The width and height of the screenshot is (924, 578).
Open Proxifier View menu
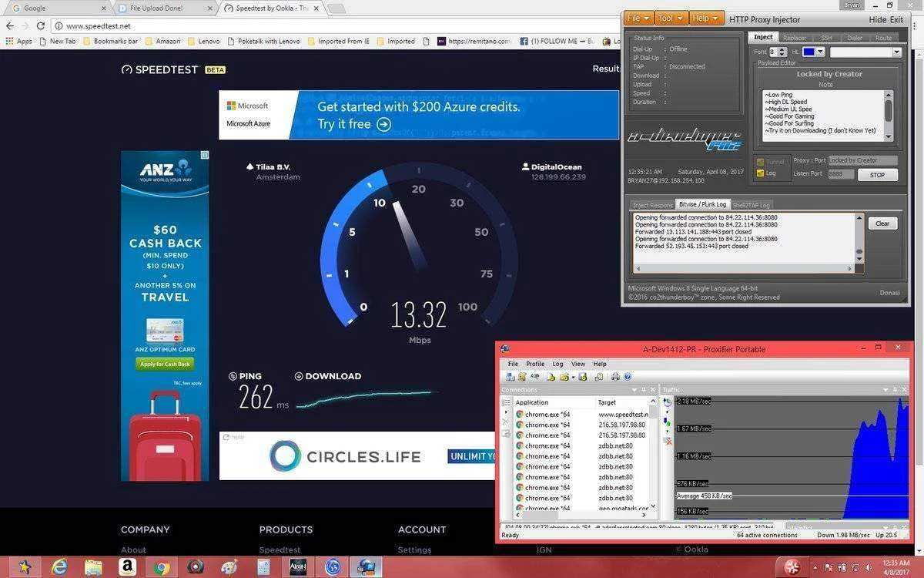578,364
